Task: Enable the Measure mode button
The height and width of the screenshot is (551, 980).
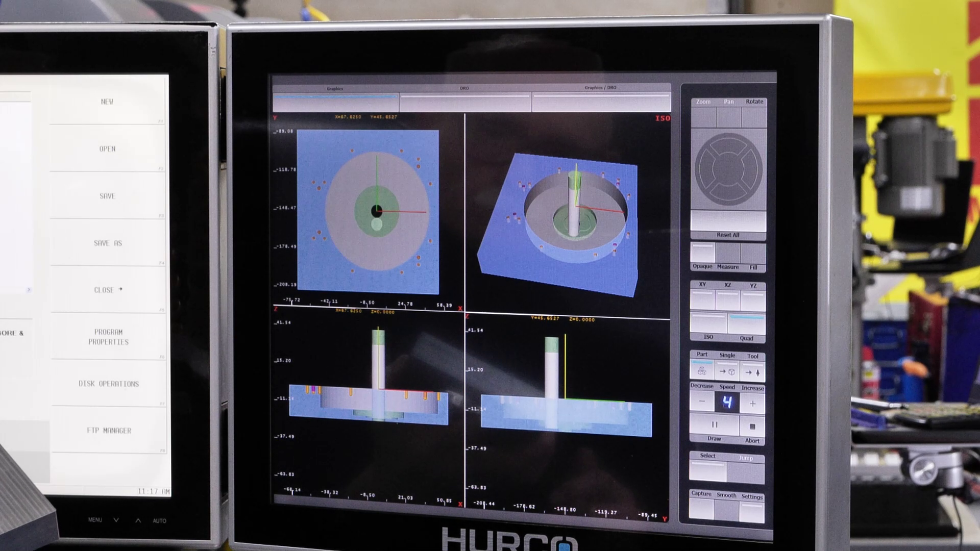Action: click(727, 253)
